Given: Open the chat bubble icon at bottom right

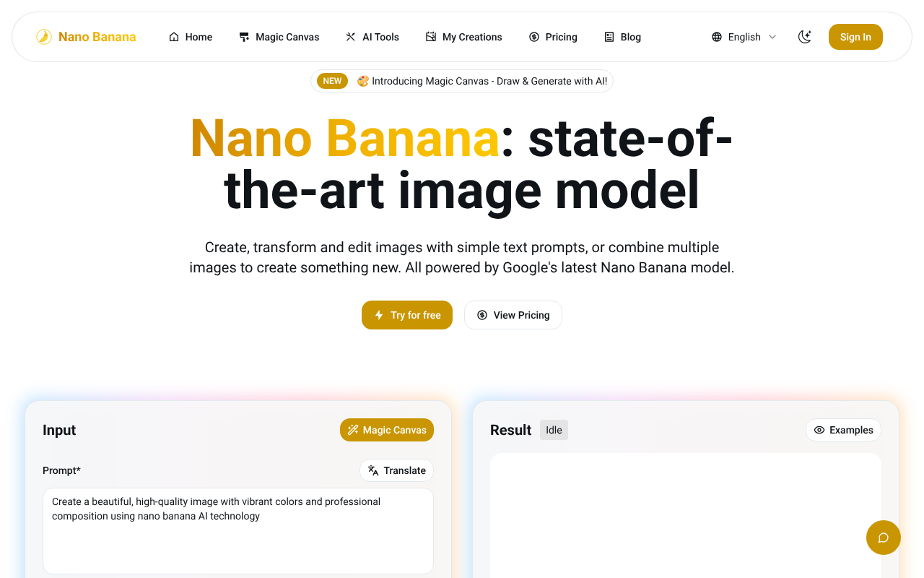Looking at the screenshot, I should (883, 538).
